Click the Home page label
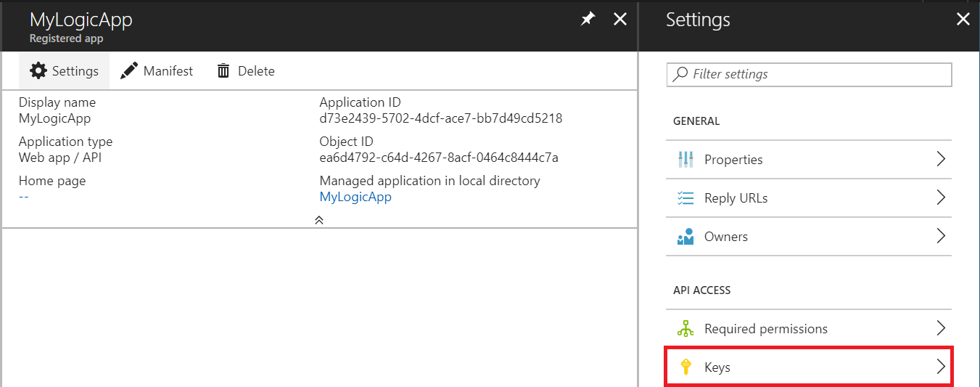 tap(52, 181)
